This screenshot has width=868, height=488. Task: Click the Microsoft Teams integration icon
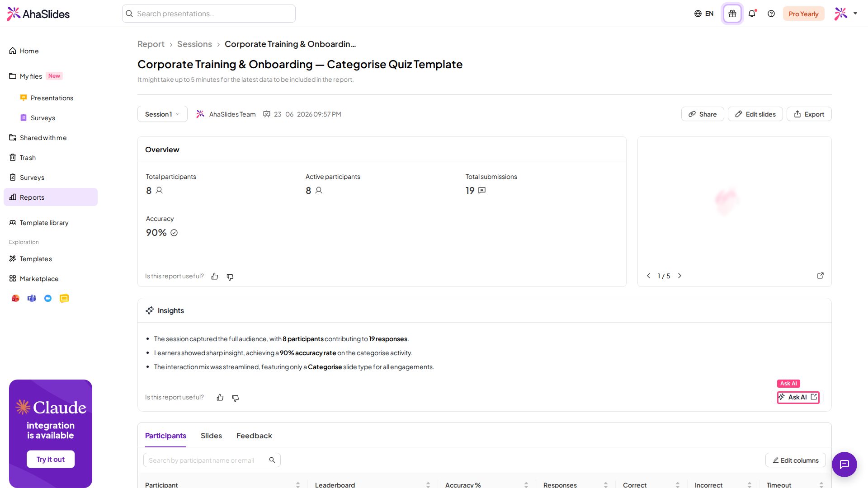[32, 298]
